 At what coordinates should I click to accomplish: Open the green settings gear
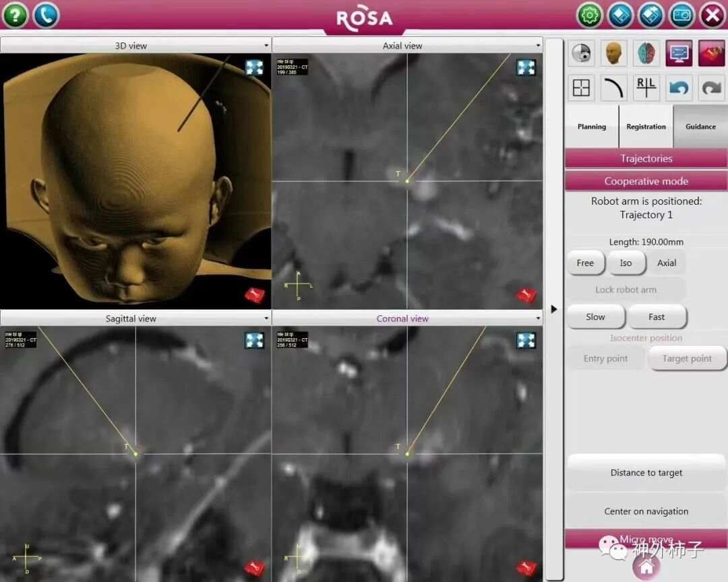pos(589,15)
